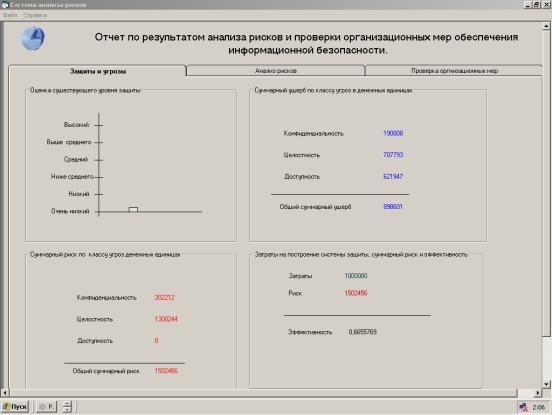Image resolution: width=552 pixels, height=415 pixels.
Task: Click the Выше среднего level label
Action: coord(69,142)
